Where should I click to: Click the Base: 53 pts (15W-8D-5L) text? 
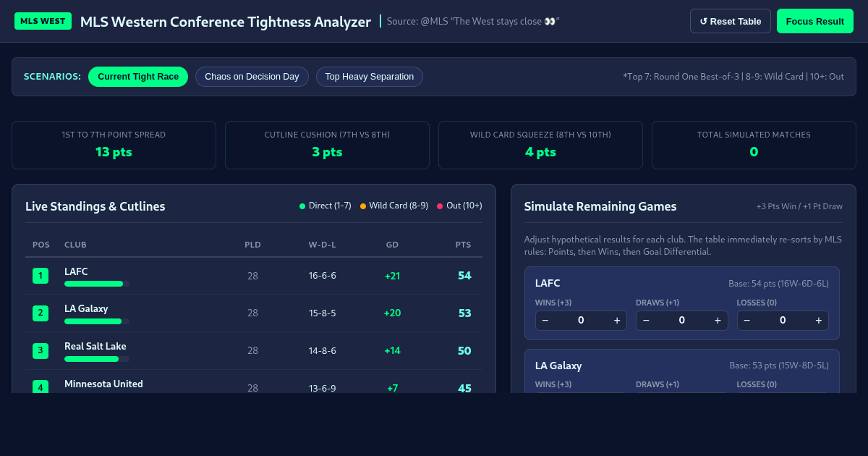coord(779,366)
